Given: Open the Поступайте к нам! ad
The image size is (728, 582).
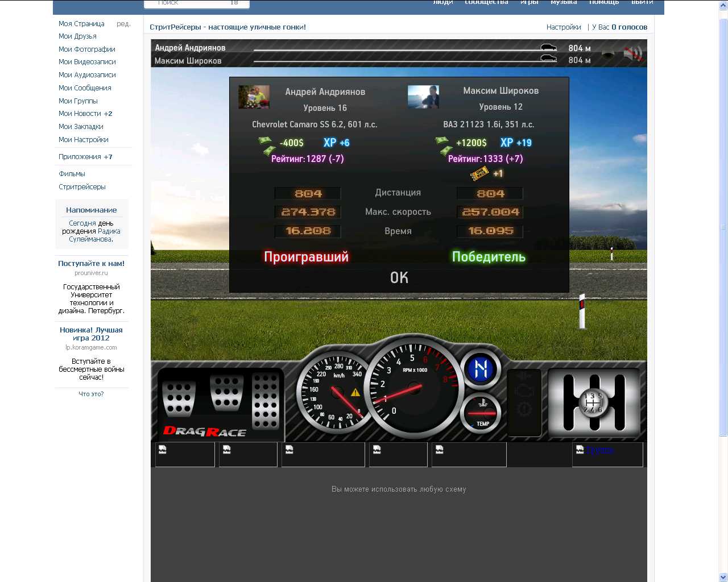Looking at the screenshot, I should coord(91,263).
